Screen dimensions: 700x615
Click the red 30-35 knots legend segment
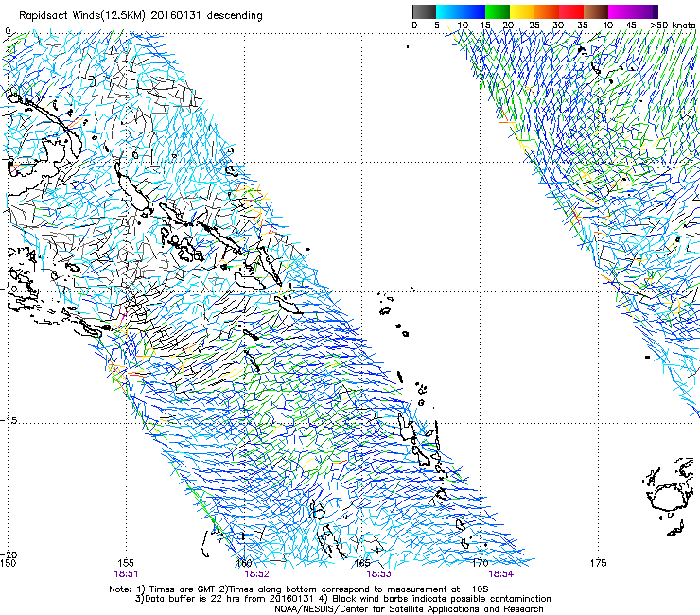(x=571, y=11)
